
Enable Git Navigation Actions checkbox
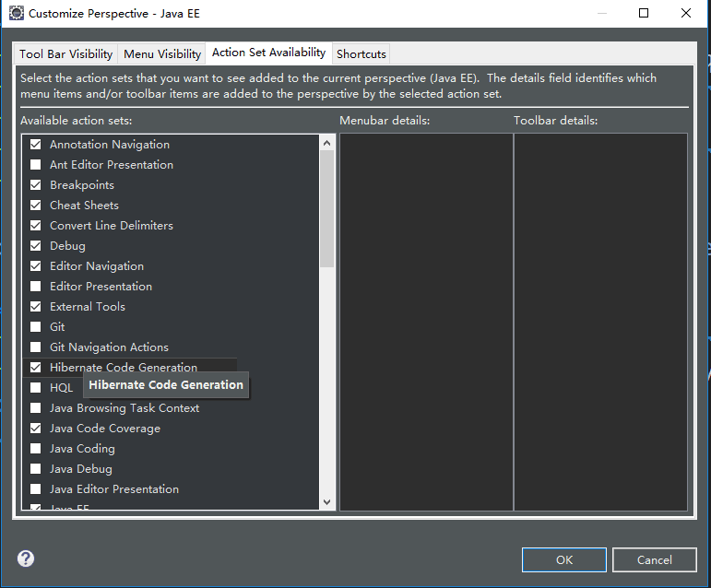coord(36,347)
